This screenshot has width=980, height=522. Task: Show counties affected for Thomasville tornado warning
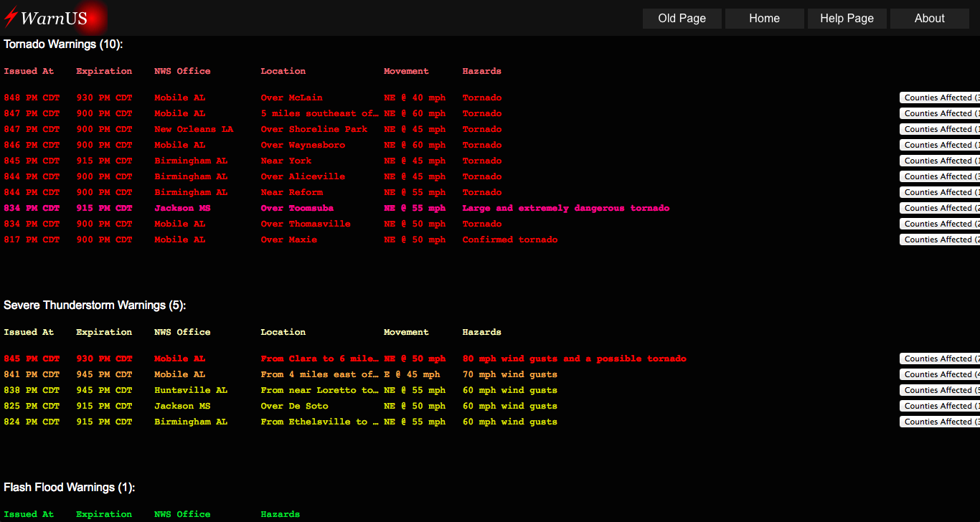click(x=940, y=224)
